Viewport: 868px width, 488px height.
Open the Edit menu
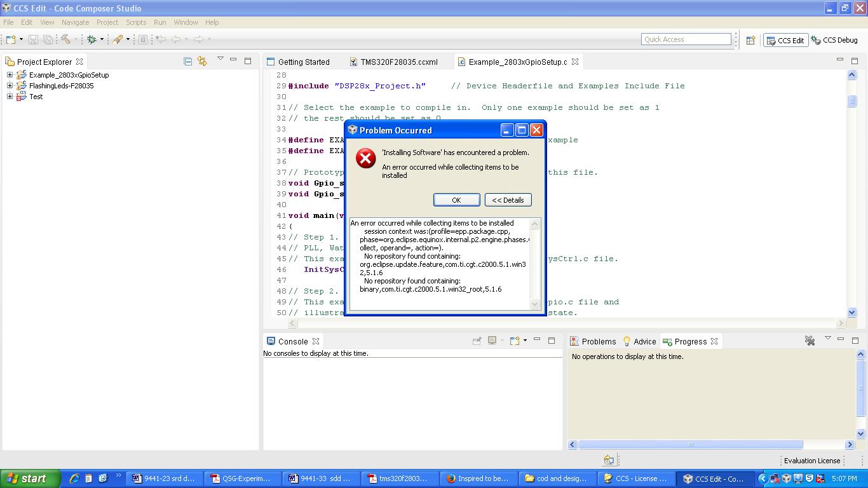click(x=27, y=22)
